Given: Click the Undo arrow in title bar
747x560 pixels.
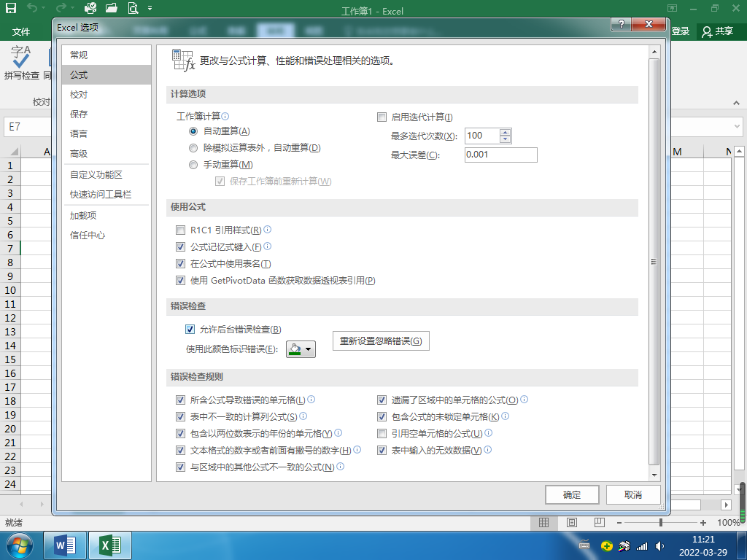Looking at the screenshot, I should (32, 8).
